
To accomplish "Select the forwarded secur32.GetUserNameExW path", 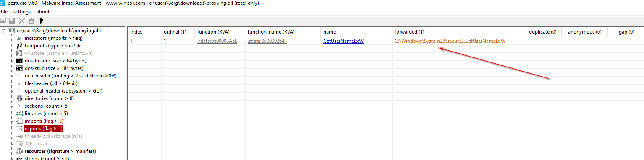I will [x=450, y=41].
